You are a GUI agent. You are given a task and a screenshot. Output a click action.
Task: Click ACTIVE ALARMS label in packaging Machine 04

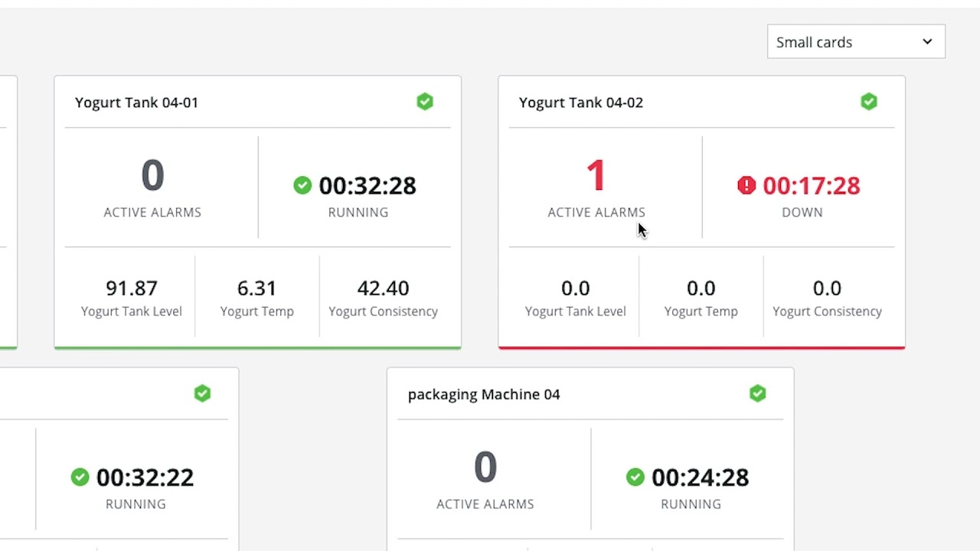pos(485,504)
